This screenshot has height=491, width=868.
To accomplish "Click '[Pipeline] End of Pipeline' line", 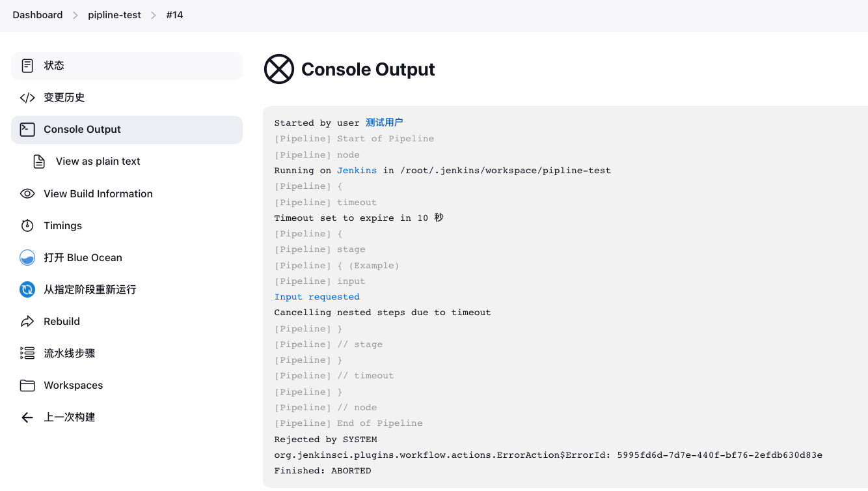I will tap(349, 423).
